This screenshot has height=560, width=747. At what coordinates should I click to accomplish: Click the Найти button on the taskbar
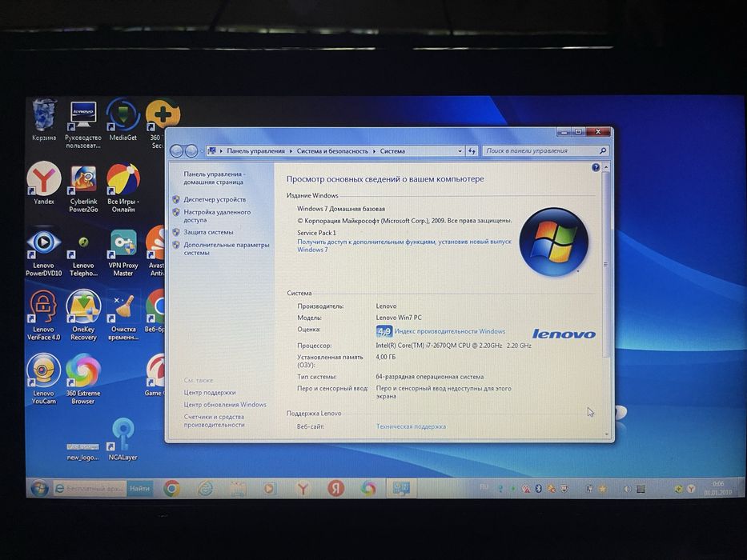[139, 489]
